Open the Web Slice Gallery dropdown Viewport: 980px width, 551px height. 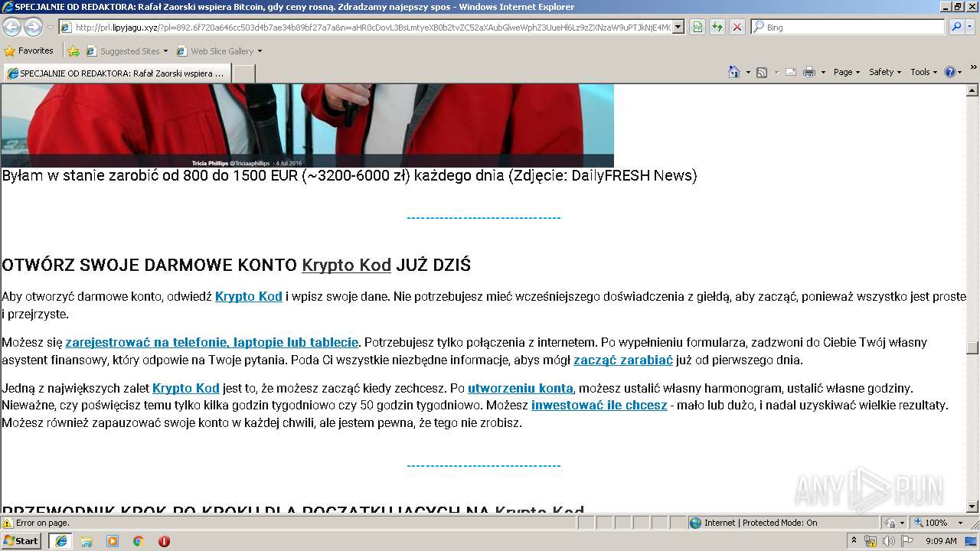point(219,51)
